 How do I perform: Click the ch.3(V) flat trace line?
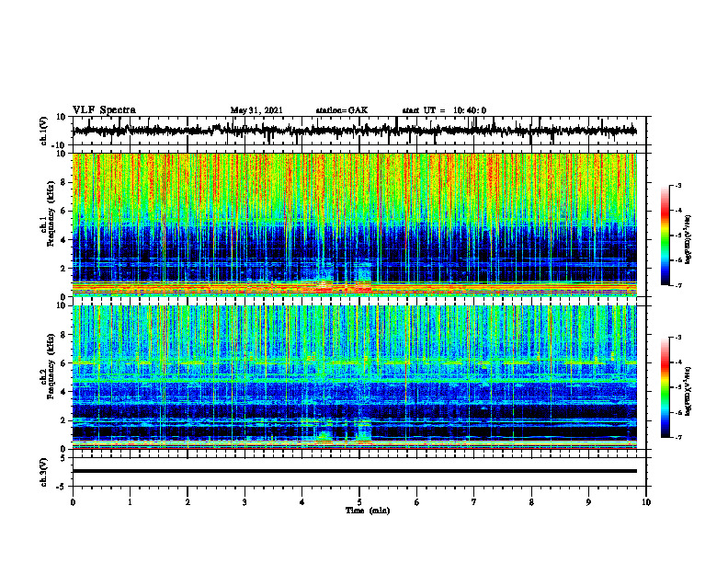[354, 471]
